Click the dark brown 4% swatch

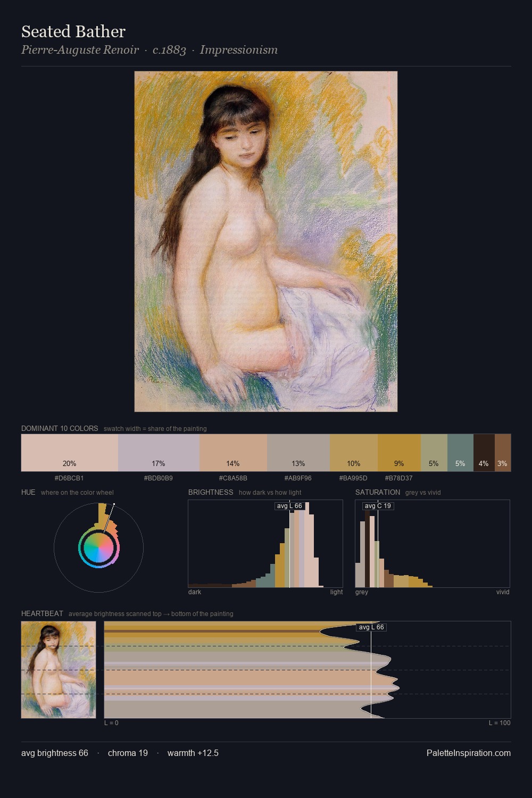[484, 453]
